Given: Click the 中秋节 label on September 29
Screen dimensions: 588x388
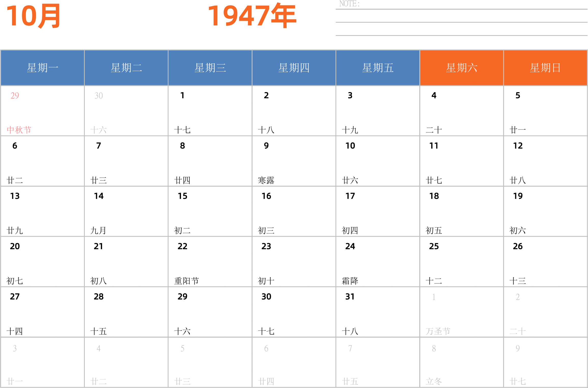Looking at the screenshot, I should [x=19, y=130].
